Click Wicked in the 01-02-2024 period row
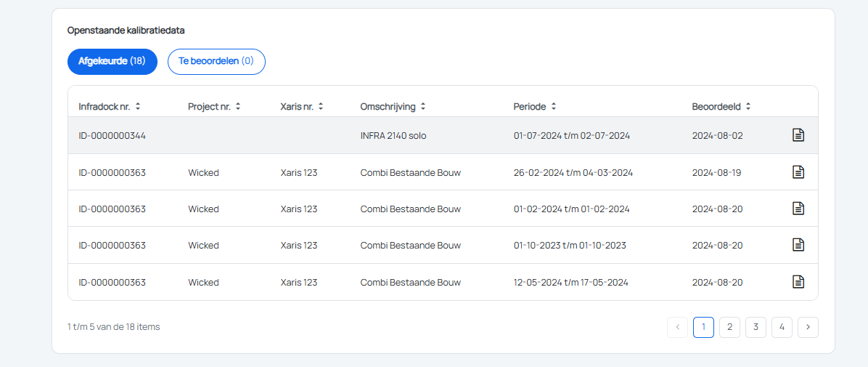Image resolution: width=868 pixels, height=367 pixels. (204, 209)
